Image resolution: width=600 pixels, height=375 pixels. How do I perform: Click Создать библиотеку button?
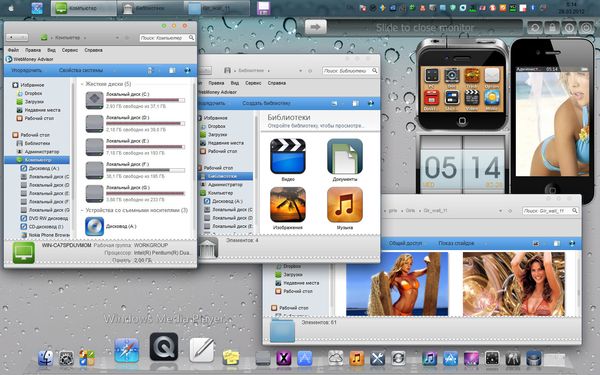click(266, 103)
